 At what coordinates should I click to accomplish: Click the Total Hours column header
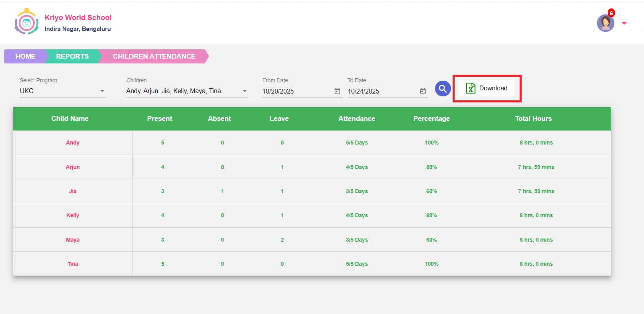pyautogui.click(x=534, y=118)
